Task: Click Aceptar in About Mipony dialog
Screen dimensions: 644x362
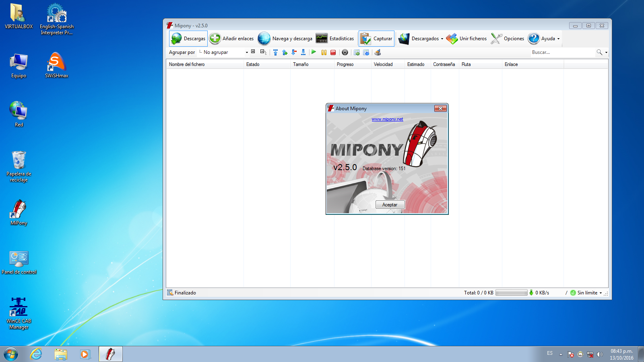Action: [x=390, y=205]
